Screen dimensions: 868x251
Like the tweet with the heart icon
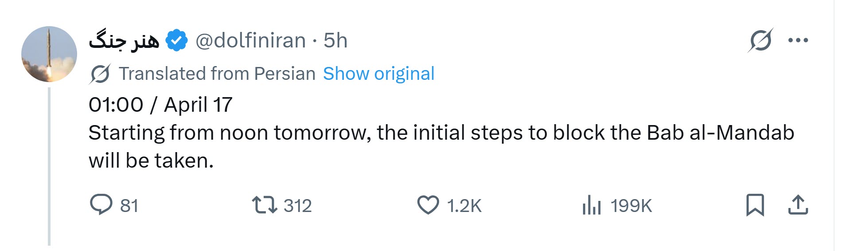click(x=428, y=205)
